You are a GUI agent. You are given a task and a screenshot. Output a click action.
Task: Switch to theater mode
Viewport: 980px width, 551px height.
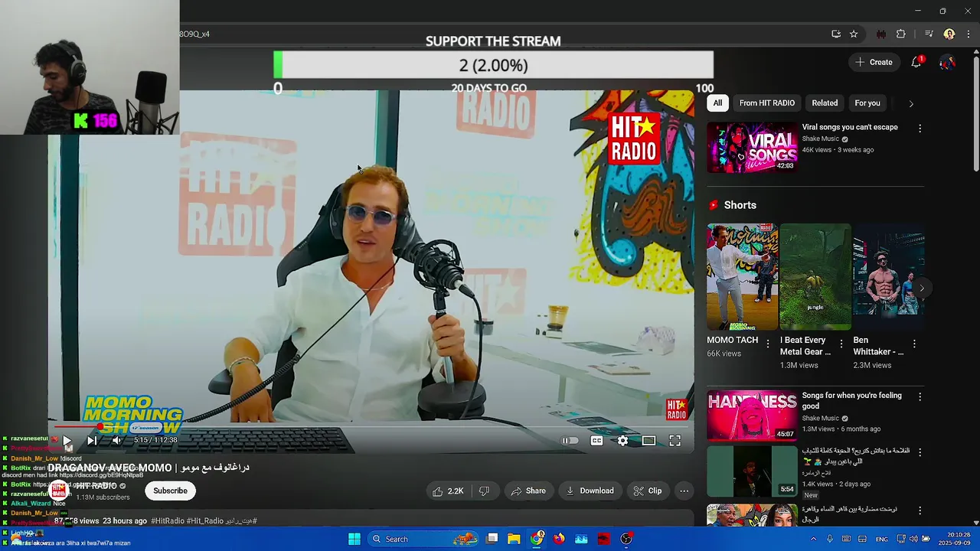coord(648,441)
